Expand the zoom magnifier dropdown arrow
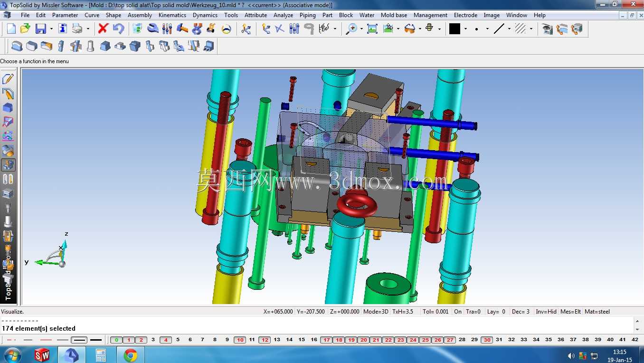644x363 pixels. click(361, 29)
